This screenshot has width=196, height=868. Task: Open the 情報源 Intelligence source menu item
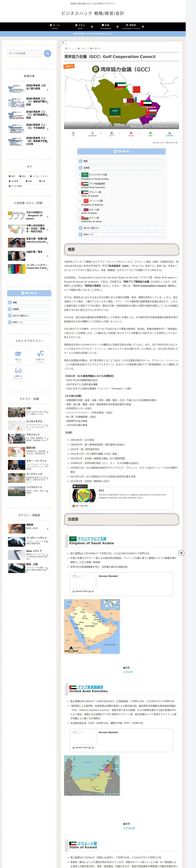(x=131, y=27)
